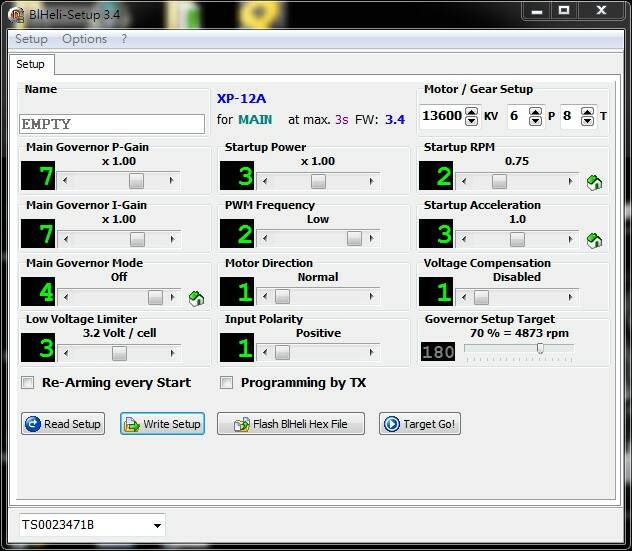This screenshot has width=632, height=551.
Task: Click Startup Acceleration slider left arrow
Action: point(464,239)
